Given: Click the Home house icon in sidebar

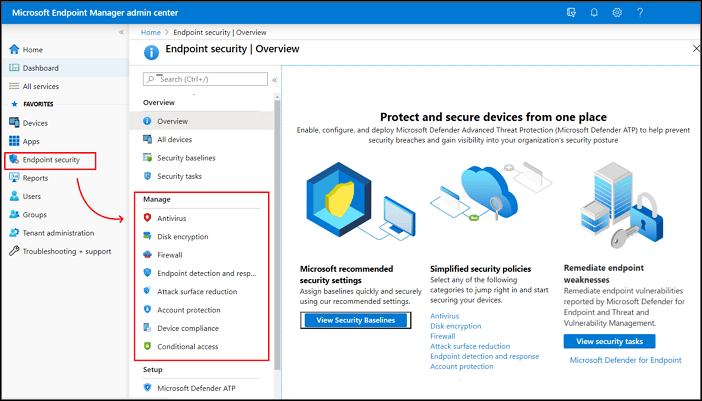Looking at the screenshot, I should click(x=14, y=49).
